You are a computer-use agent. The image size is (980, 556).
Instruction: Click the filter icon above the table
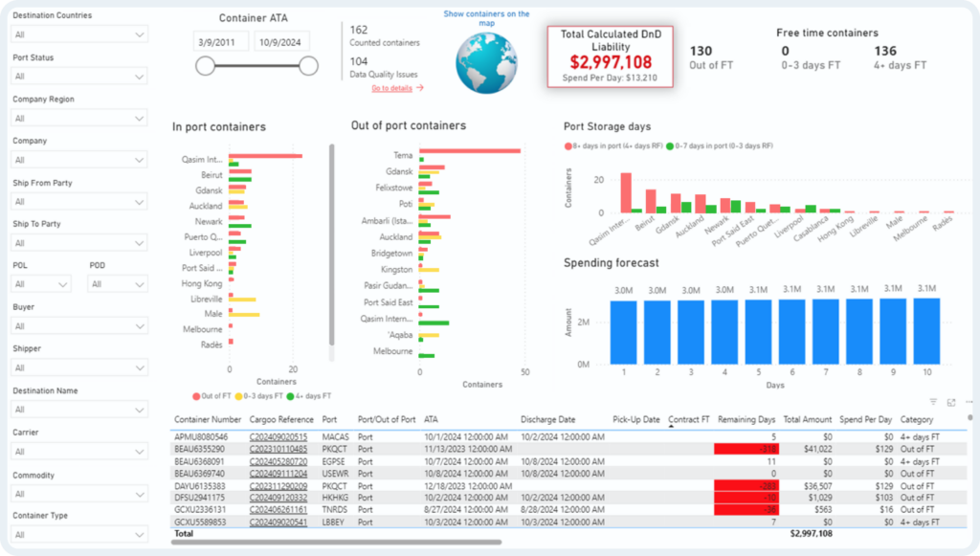933,402
